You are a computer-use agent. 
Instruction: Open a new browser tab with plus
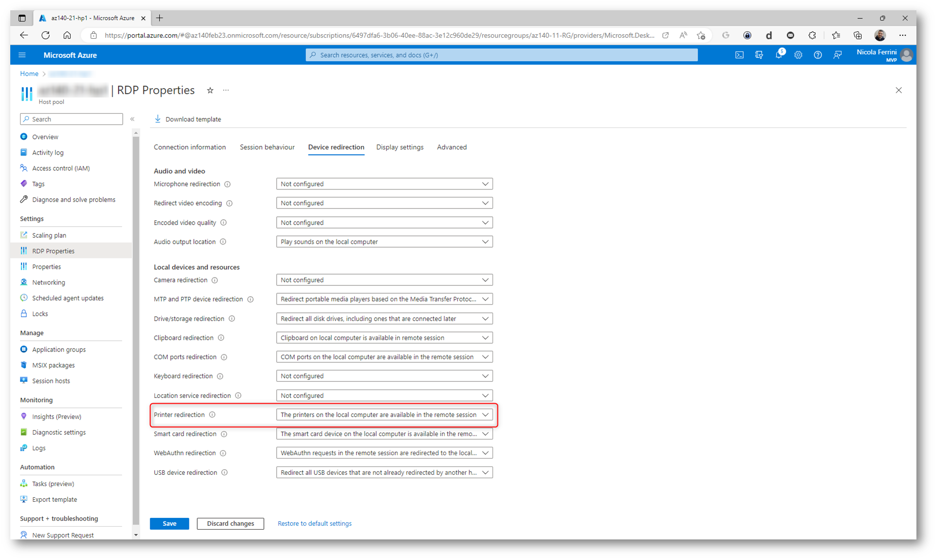[160, 18]
